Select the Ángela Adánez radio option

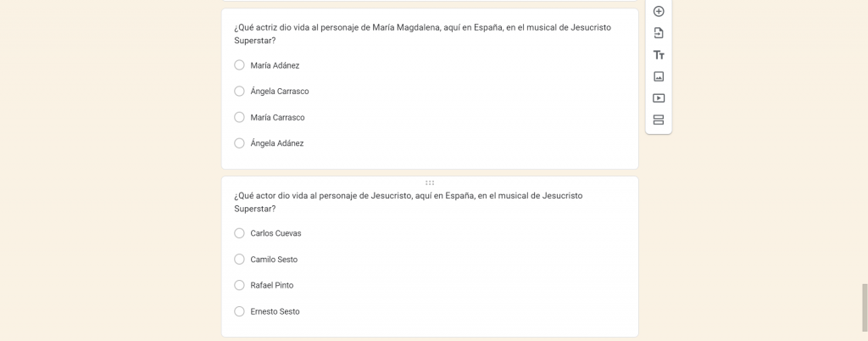[239, 143]
